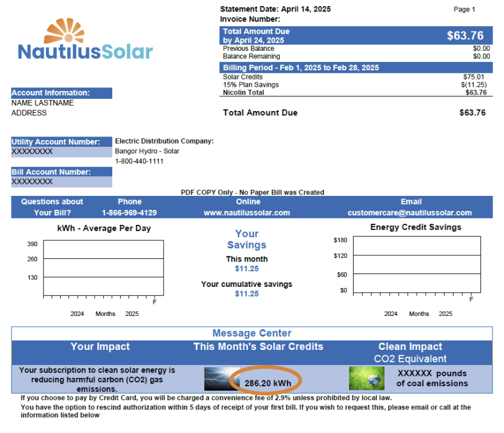The width and height of the screenshot is (504, 433).
Task: Select the Bill Account Number value field
Action: 61,181
